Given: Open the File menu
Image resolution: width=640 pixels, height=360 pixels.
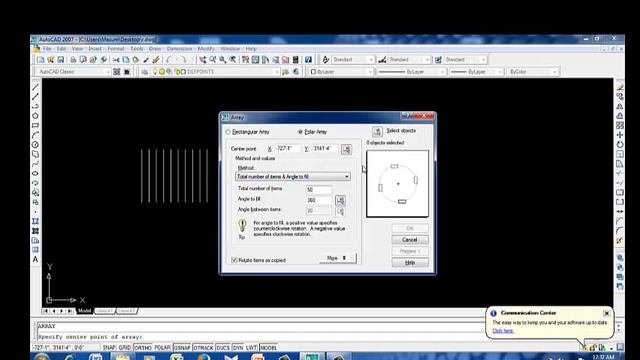Looking at the screenshot, I should pyautogui.click(x=47, y=49).
